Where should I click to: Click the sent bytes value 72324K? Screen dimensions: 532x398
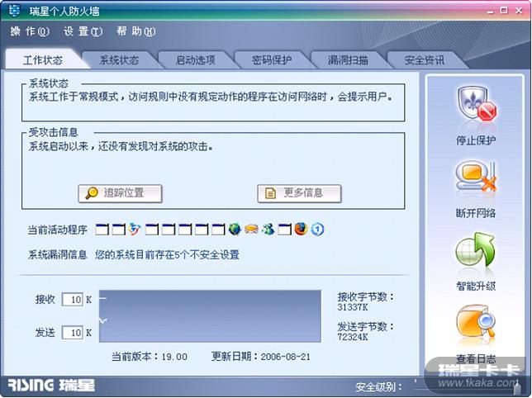click(353, 337)
